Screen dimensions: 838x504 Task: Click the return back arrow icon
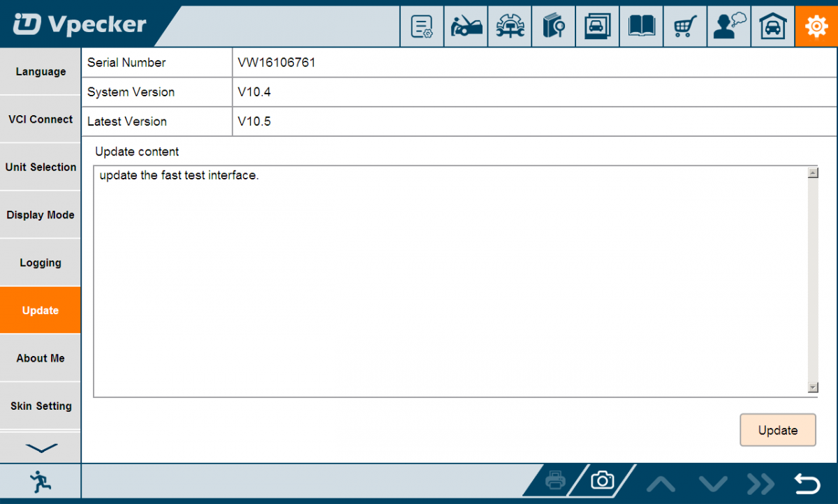point(807,482)
